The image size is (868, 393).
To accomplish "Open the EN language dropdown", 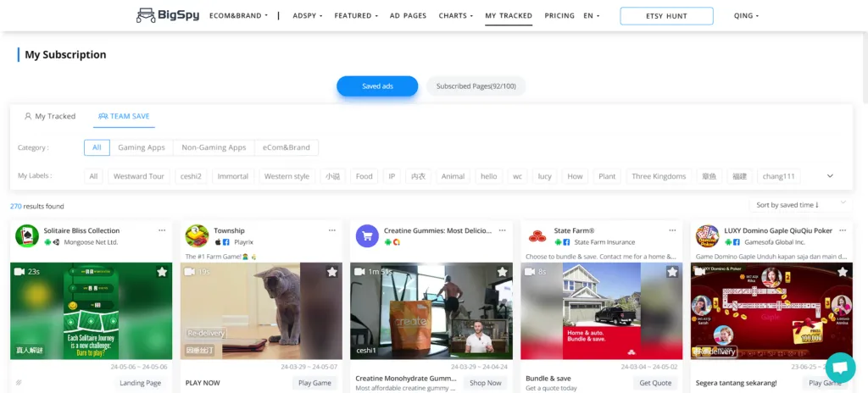I will (x=591, y=15).
